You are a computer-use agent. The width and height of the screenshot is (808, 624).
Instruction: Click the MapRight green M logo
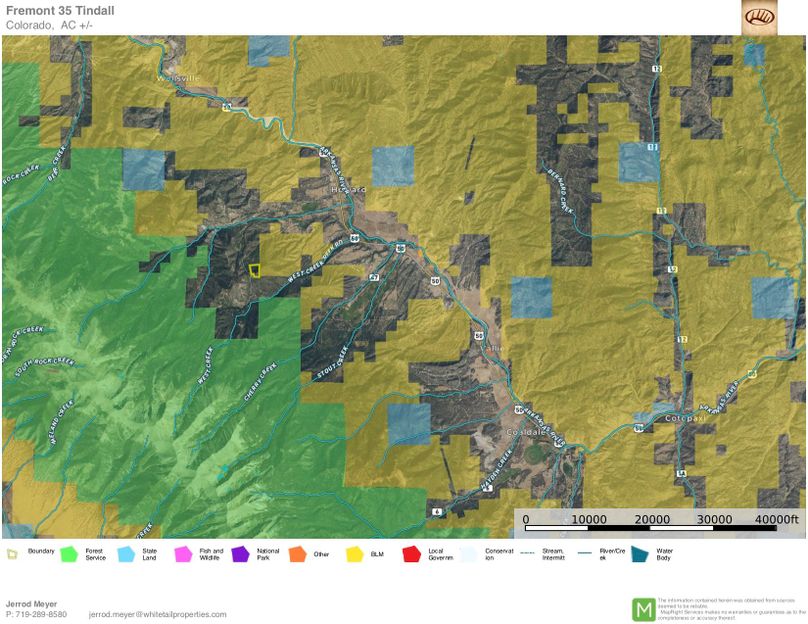click(644, 608)
